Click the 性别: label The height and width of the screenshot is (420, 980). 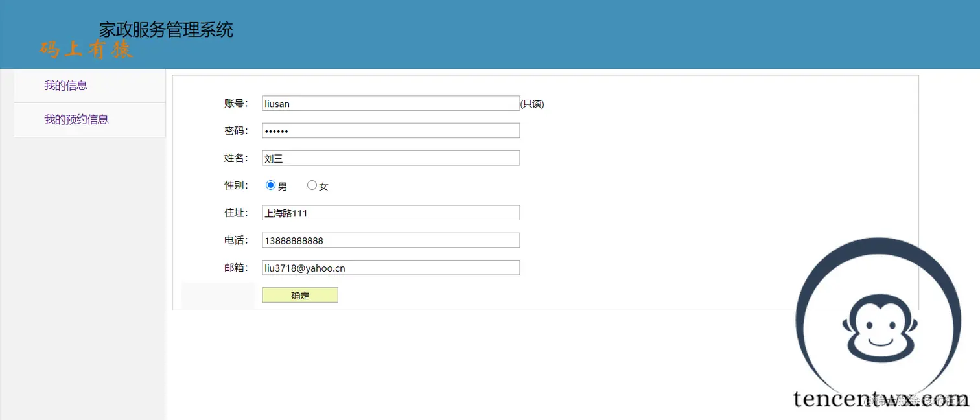[236, 185]
